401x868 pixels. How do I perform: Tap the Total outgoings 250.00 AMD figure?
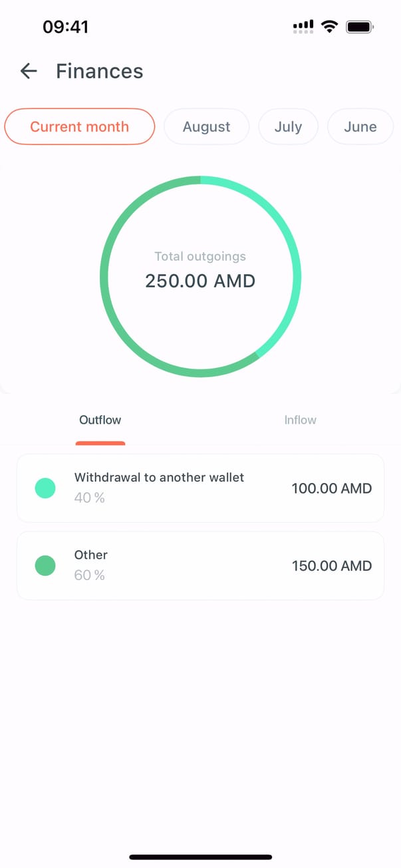(x=200, y=281)
